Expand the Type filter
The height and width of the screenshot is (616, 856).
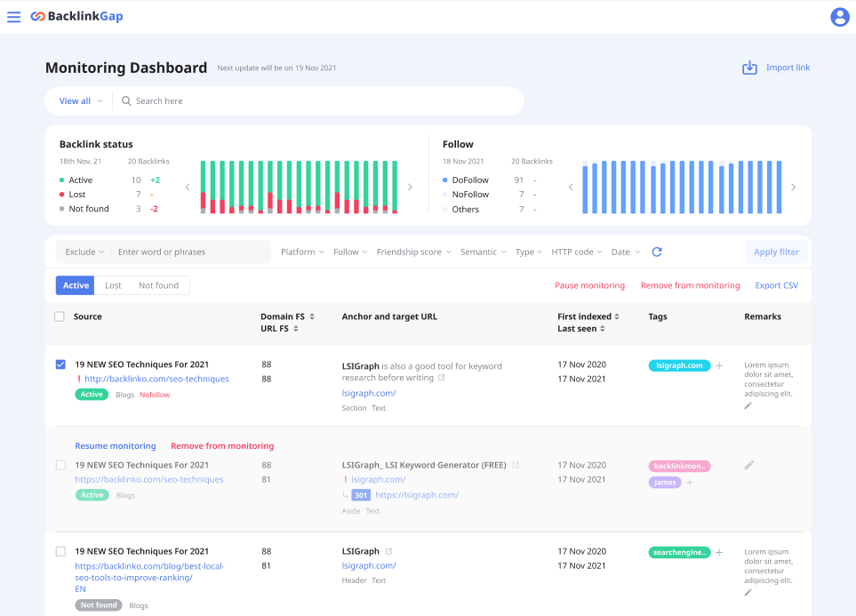pyautogui.click(x=529, y=252)
